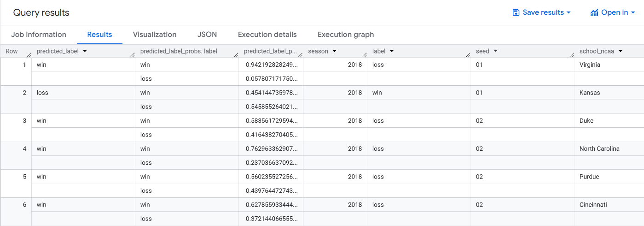The height and width of the screenshot is (226, 644).
Task: Open the Save results dropdown
Action: point(542,12)
